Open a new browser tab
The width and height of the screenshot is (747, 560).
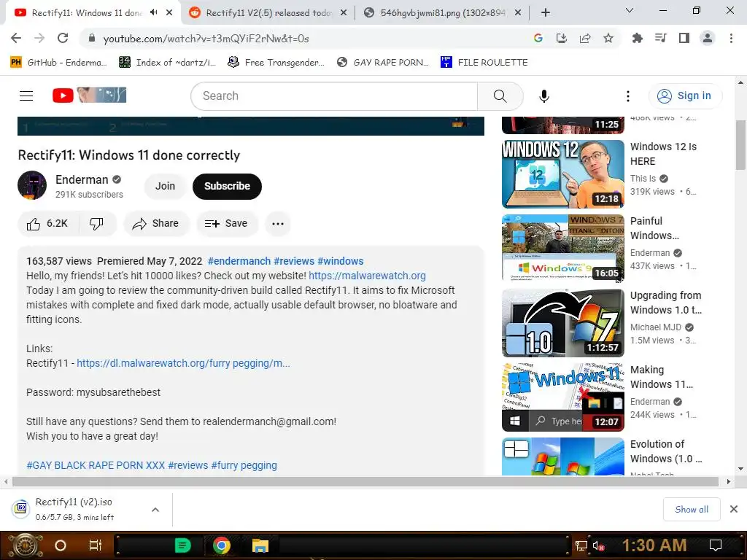coord(546,13)
